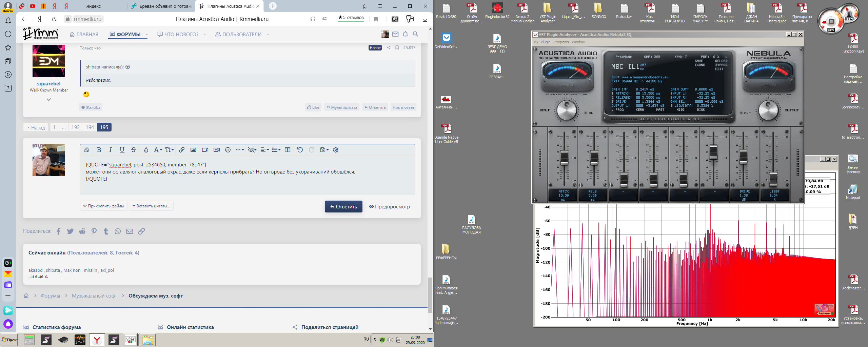Click the share icon beside post #5.837
This screenshot has width=868, height=347.
[389, 48]
